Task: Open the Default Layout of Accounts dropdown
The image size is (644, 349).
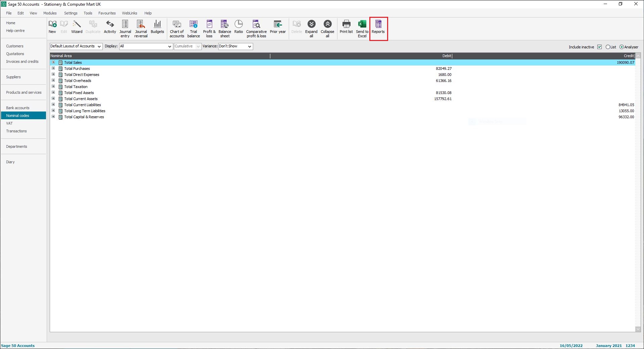Action: pyautogui.click(x=76, y=46)
